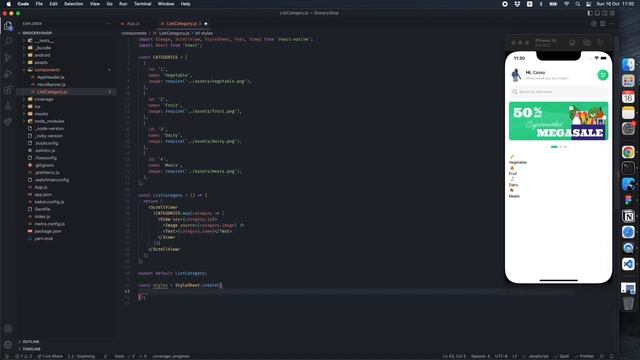This screenshot has width=640, height=360.
Task: Switch to the App.js editor tab
Action: (133, 24)
